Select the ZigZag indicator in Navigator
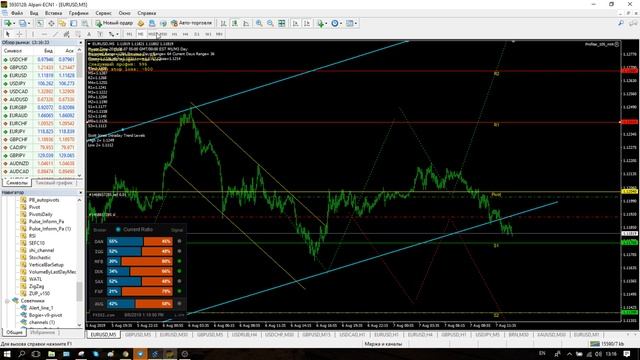 click(36, 286)
